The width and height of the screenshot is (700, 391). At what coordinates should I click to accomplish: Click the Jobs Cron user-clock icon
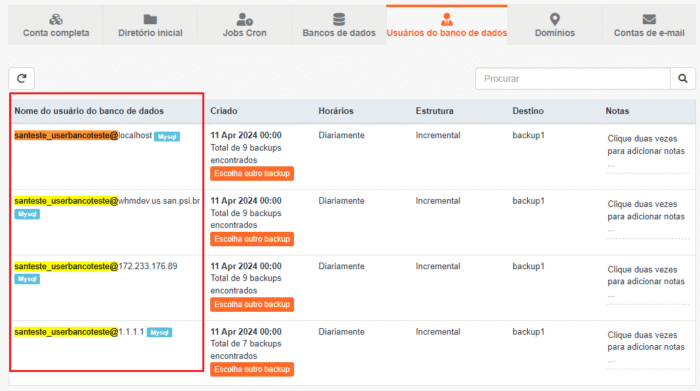pyautogui.click(x=244, y=19)
